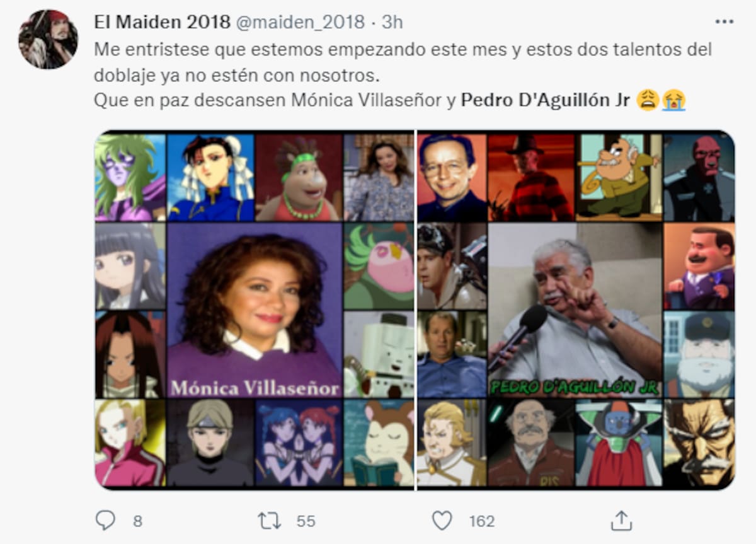The height and width of the screenshot is (544, 756).
Task: Click the weary face emoji in tweet
Action: 648,100
